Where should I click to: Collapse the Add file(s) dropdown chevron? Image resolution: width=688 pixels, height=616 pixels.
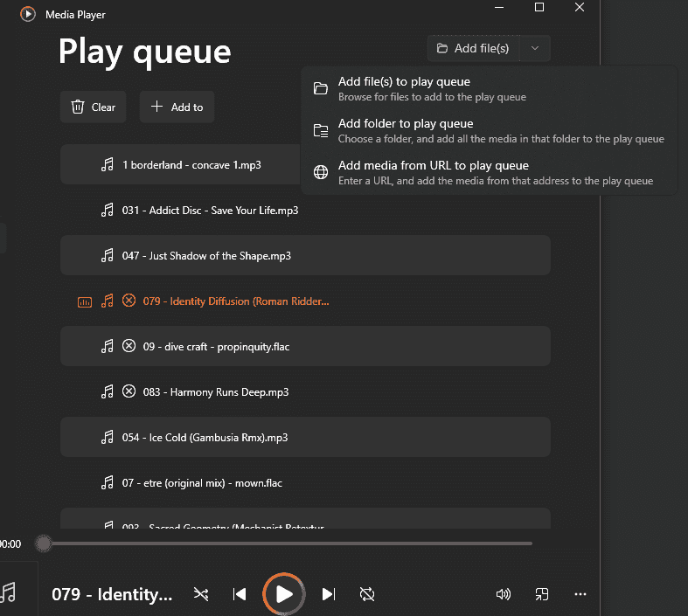click(x=535, y=49)
